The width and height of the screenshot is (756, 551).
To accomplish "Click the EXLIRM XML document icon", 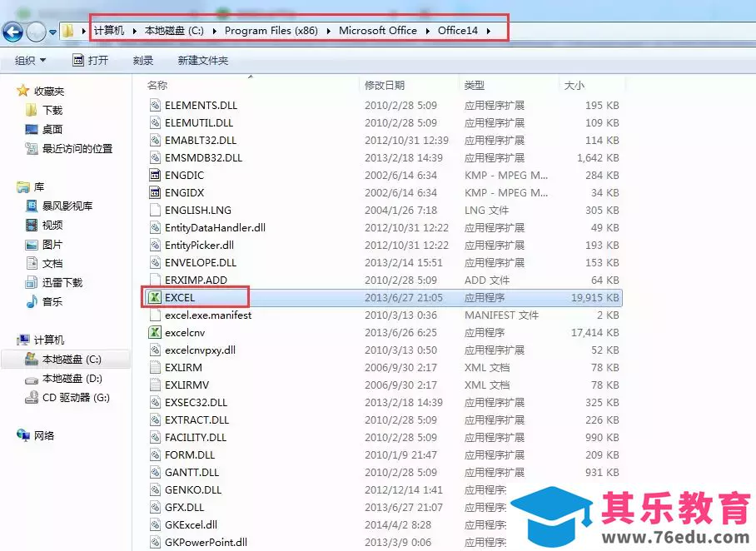I will click(154, 367).
